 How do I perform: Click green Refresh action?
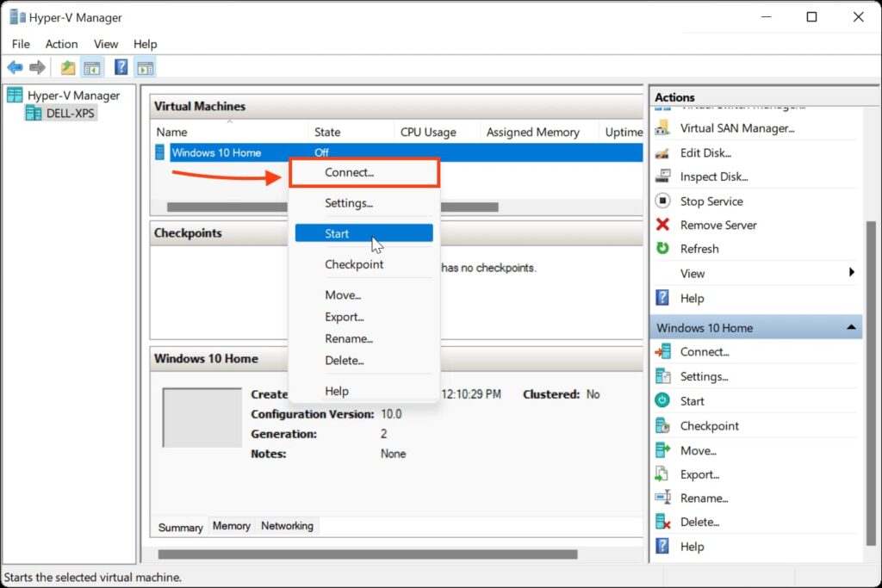click(x=662, y=249)
